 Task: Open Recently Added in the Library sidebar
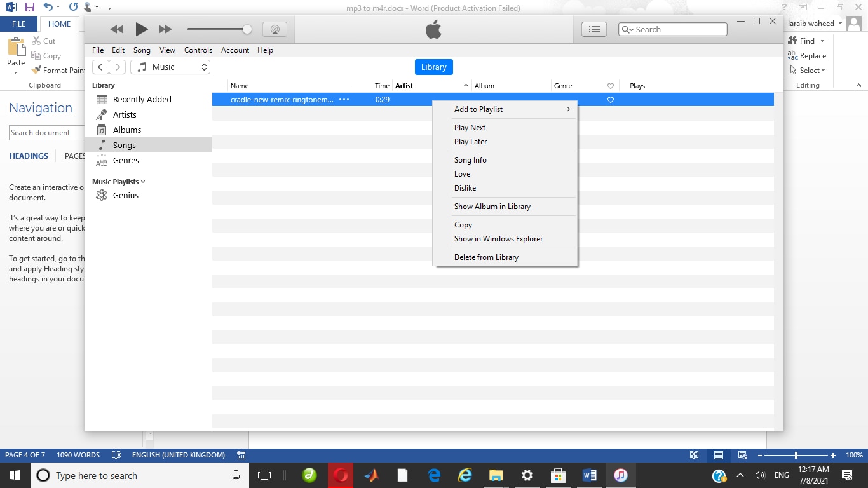point(142,99)
